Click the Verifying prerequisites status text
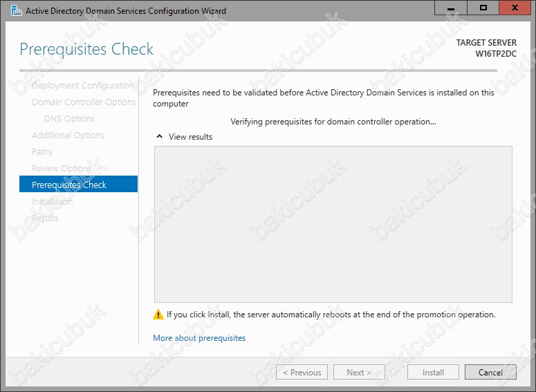Viewport: 536px width, 392px height. coord(333,122)
